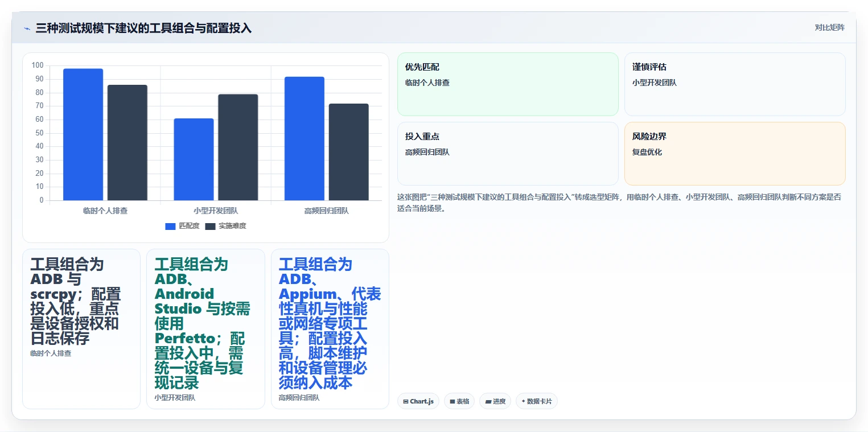Click the dark 实施难度 bar for 高频回归团队

[x=349, y=152]
